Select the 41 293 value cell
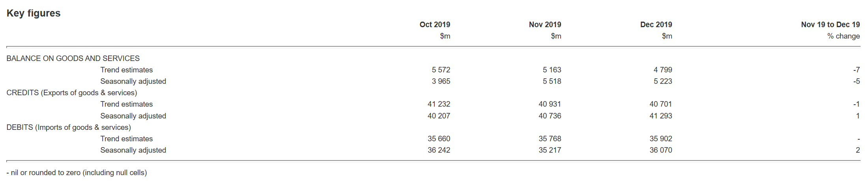868x181 pixels. [660, 116]
